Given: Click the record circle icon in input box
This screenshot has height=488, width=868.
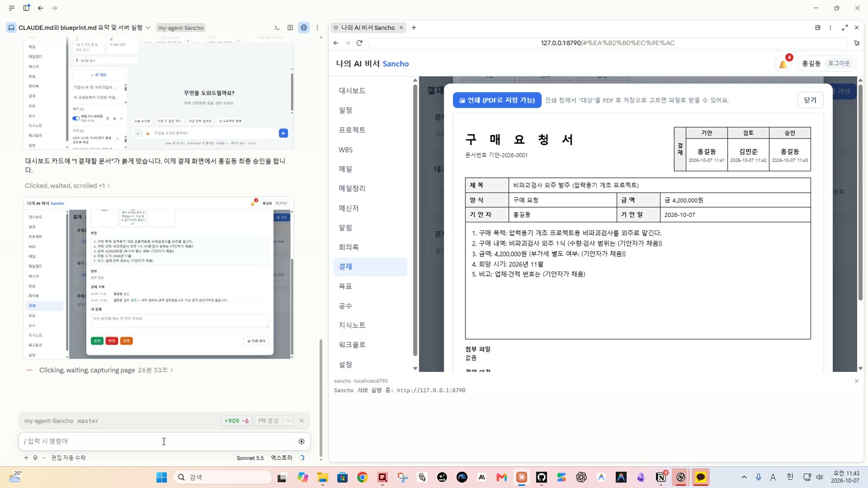Looking at the screenshot, I should pos(302,441).
